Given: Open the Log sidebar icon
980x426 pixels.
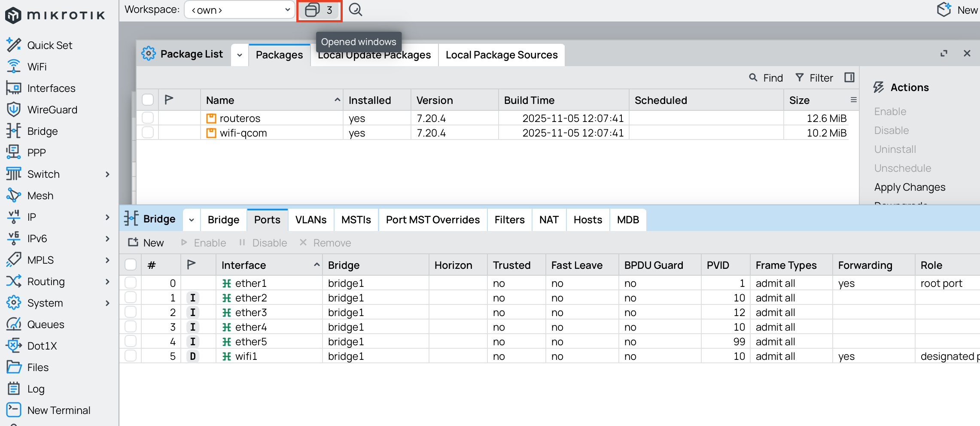Looking at the screenshot, I should 14,389.
